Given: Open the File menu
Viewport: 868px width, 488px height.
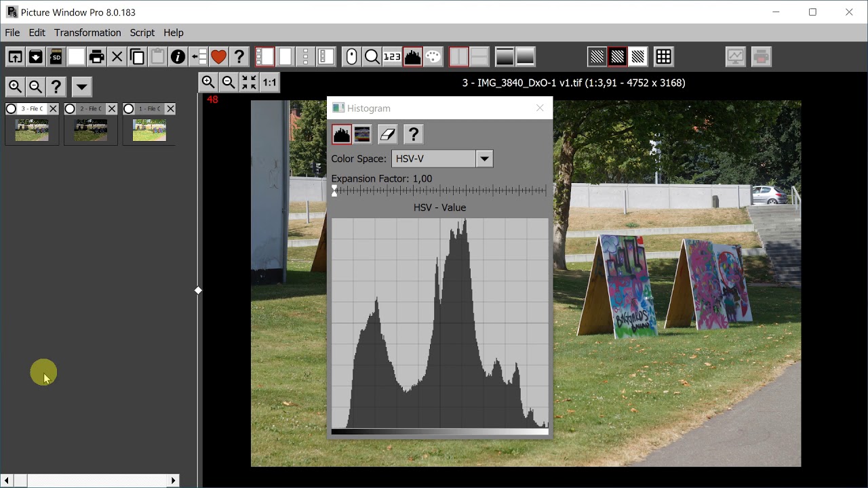Looking at the screenshot, I should point(12,33).
